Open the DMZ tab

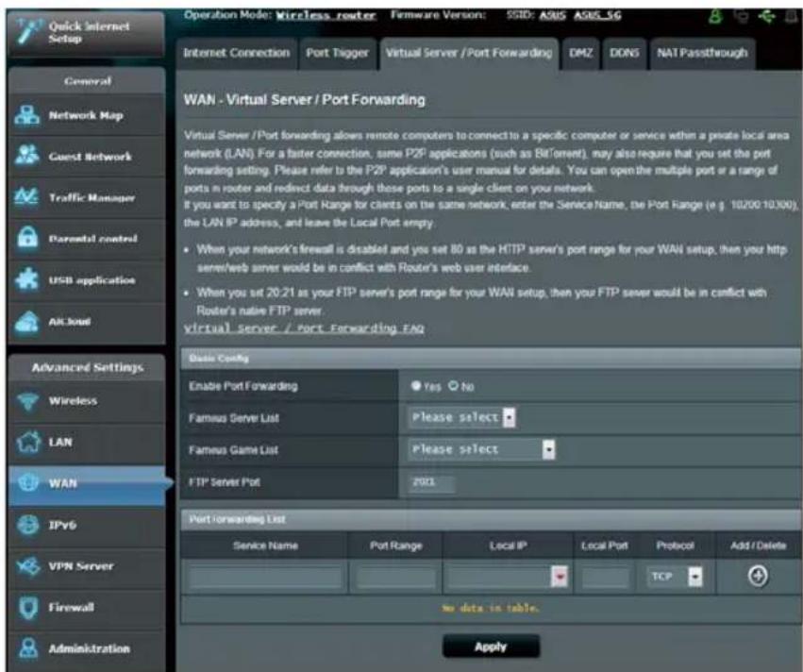click(580, 53)
